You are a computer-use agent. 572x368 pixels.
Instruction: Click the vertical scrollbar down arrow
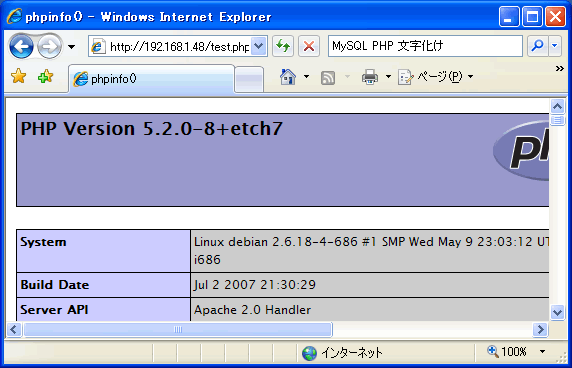(557, 312)
